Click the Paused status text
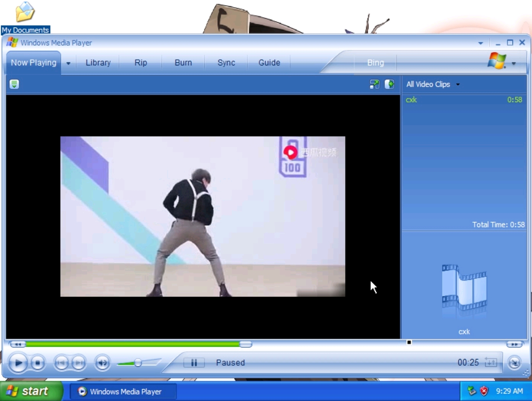This screenshot has width=532, height=401. point(230,363)
